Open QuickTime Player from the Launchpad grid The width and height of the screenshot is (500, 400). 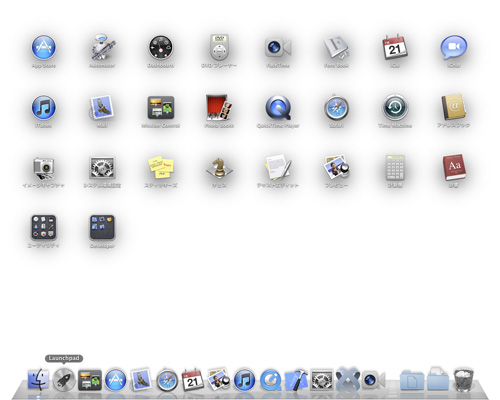tap(278, 107)
